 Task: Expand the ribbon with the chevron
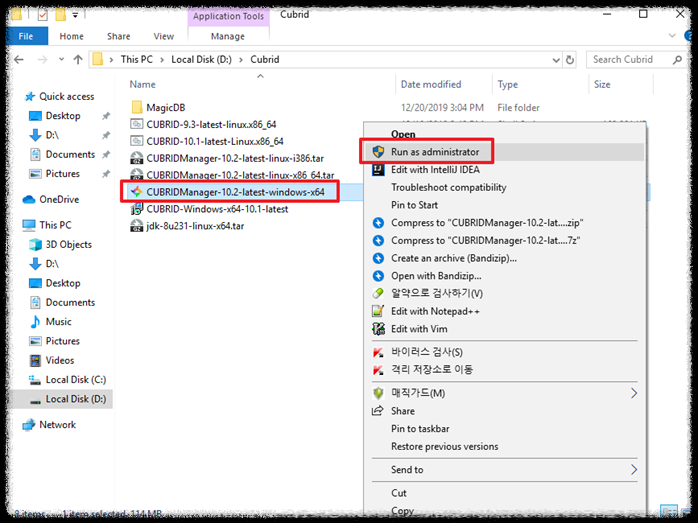tap(672, 36)
